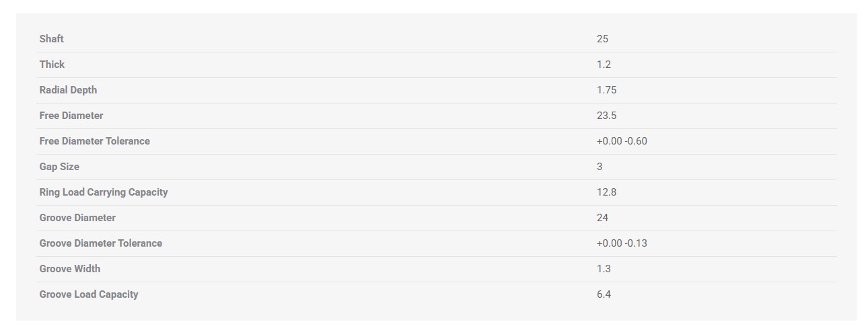Click the Groove Diameter label
Image resolution: width=868 pixels, height=326 pixels.
tap(77, 218)
